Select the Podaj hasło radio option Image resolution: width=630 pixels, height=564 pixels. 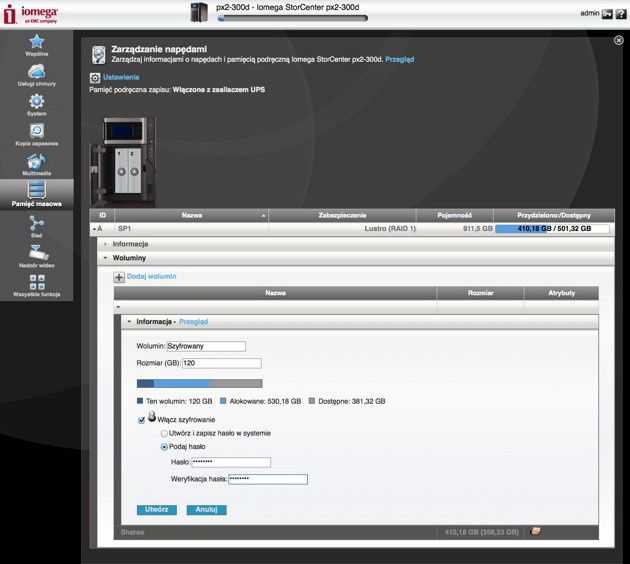[164, 447]
